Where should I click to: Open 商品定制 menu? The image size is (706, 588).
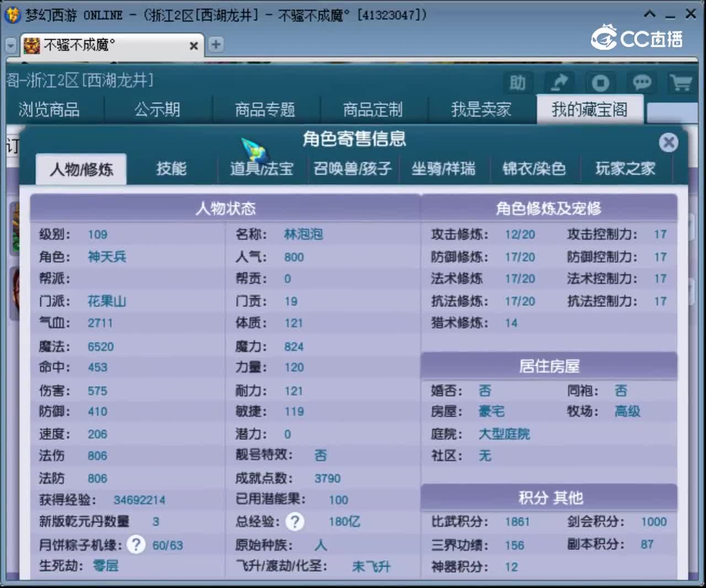tap(373, 110)
